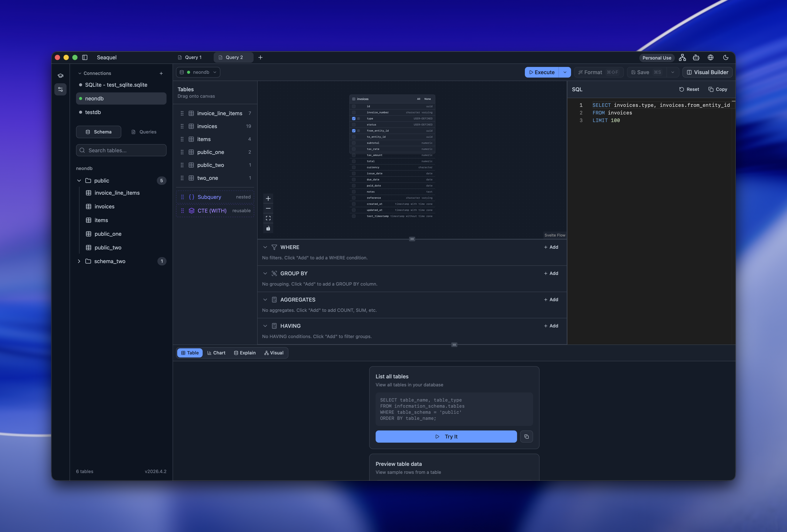
Task: Switch to the Chart results tab
Action: (216, 353)
